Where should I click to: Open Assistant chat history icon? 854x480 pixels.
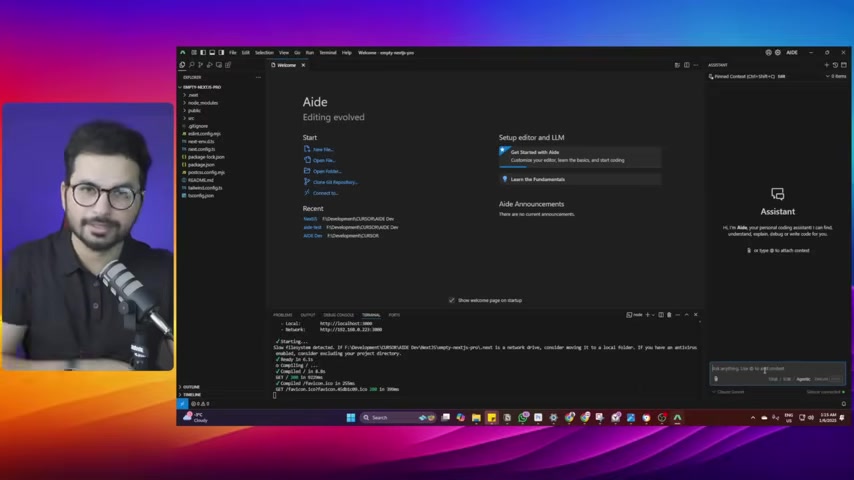click(835, 65)
